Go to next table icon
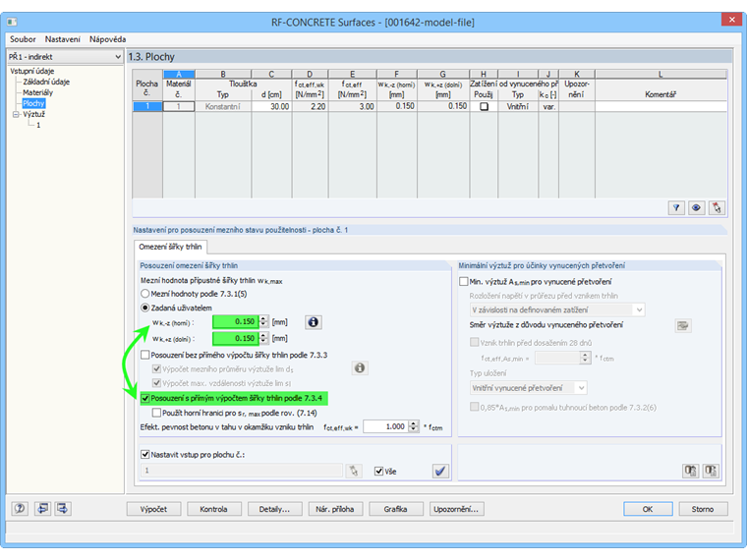This screenshot has width=747, height=560. [x=62, y=509]
